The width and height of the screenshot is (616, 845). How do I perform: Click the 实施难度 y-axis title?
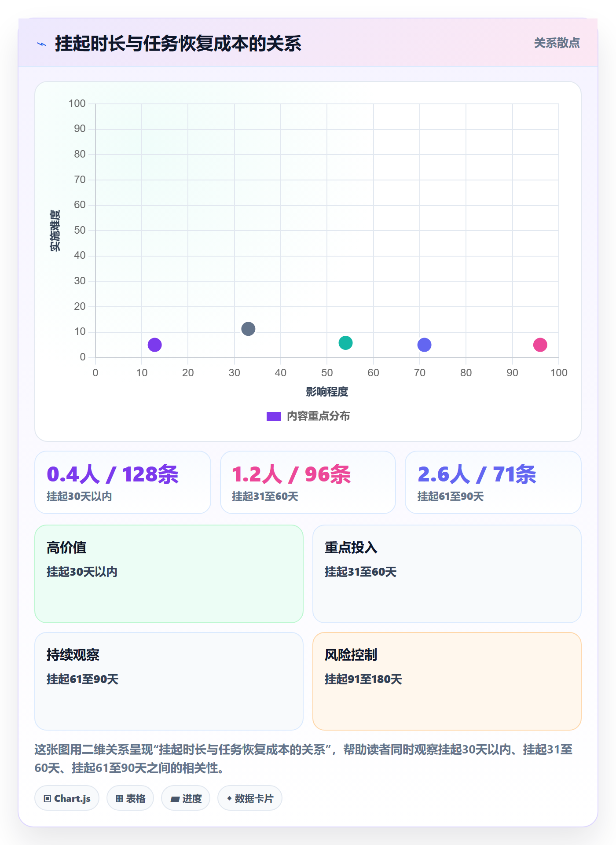[x=55, y=231]
